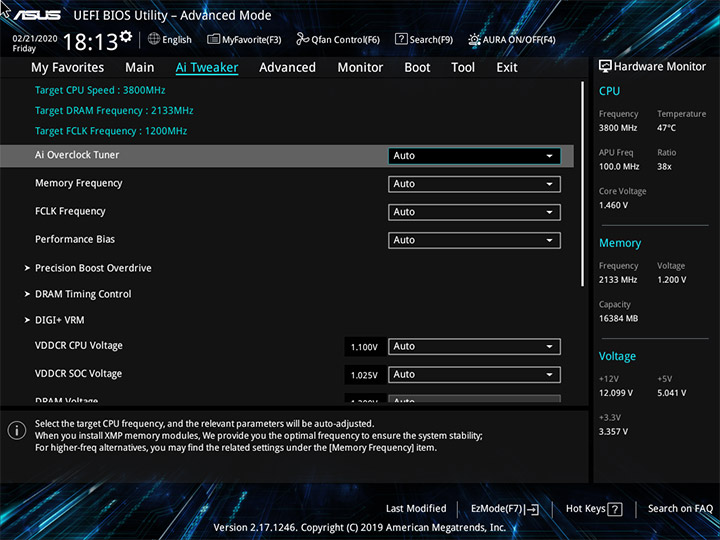
Task: Click the settings list vertical scrollbar
Action: click(583, 184)
